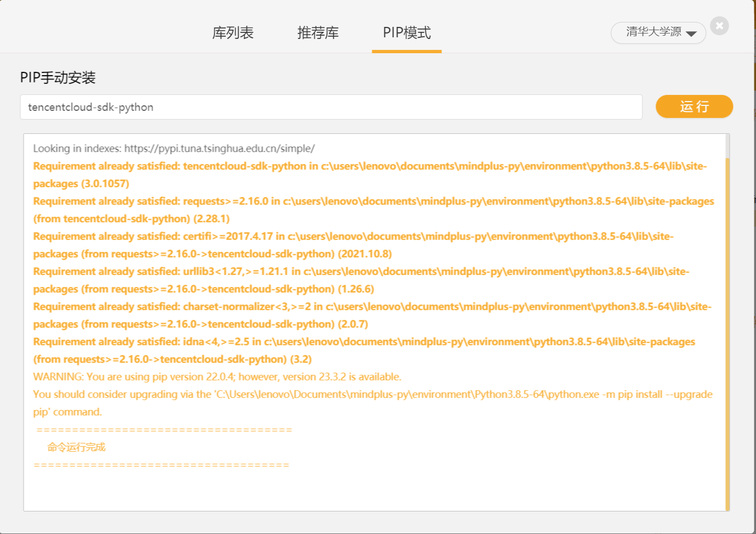This screenshot has width=756, height=534.
Task: Close the library manager dialog
Action: (719, 26)
